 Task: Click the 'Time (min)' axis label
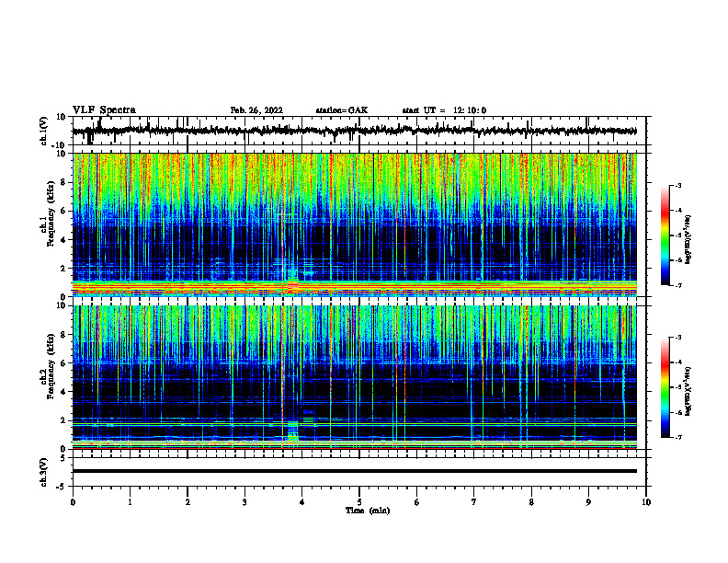point(368,511)
